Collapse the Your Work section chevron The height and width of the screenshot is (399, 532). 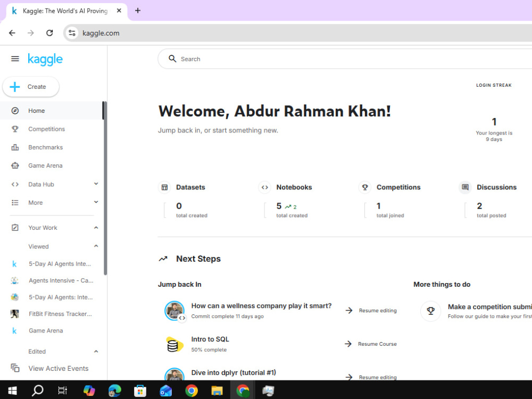point(96,228)
